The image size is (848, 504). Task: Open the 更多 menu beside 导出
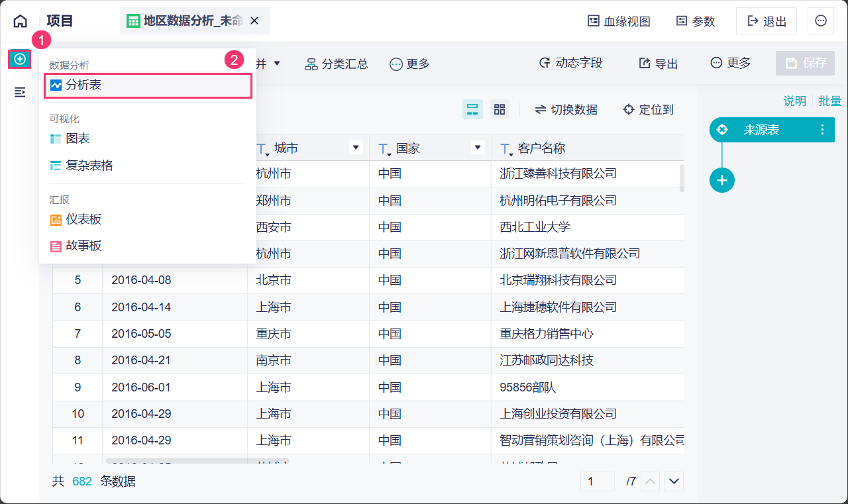731,63
